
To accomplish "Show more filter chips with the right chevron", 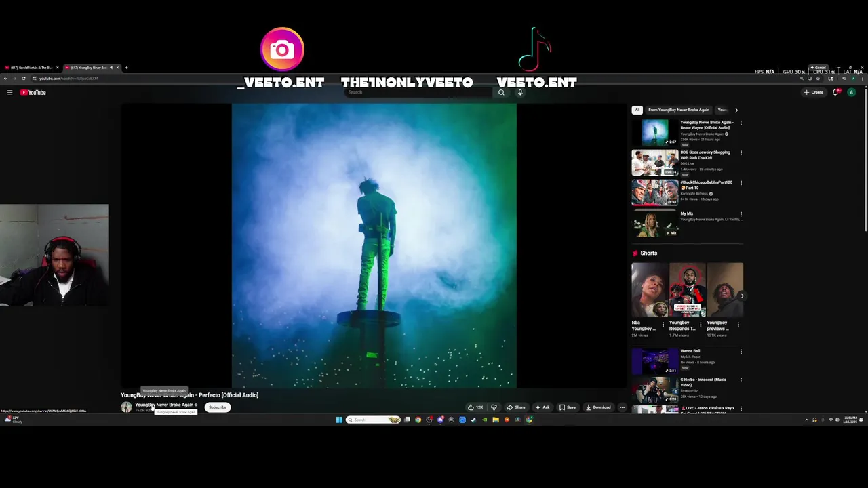I will click(736, 110).
